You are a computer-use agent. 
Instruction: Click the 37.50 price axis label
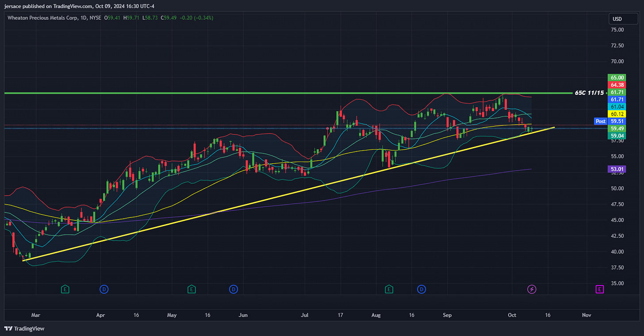[x=617, y=268]
